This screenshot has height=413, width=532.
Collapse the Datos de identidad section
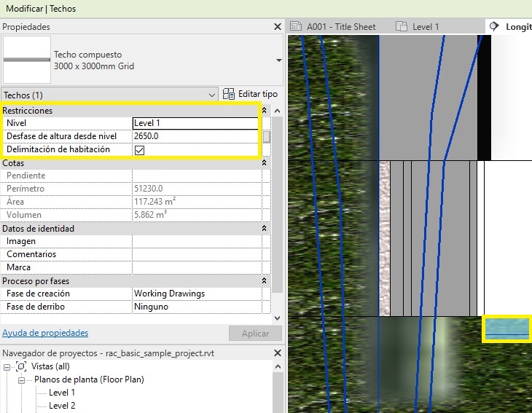(x=264, y=229)
